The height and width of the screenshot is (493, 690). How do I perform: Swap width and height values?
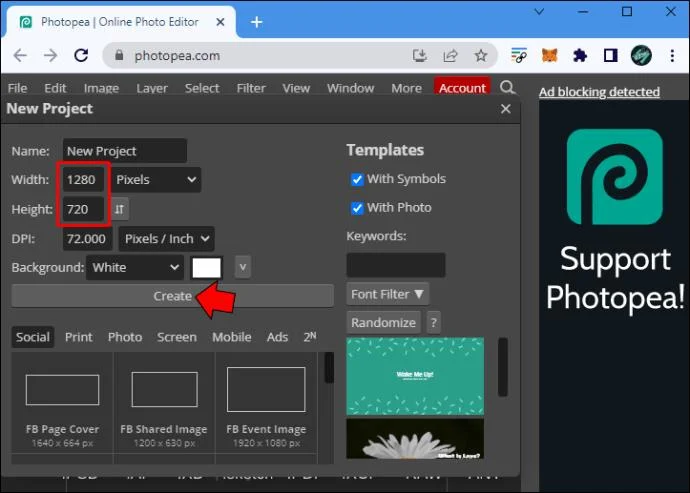pyautogui.click(x=119, y=209)
